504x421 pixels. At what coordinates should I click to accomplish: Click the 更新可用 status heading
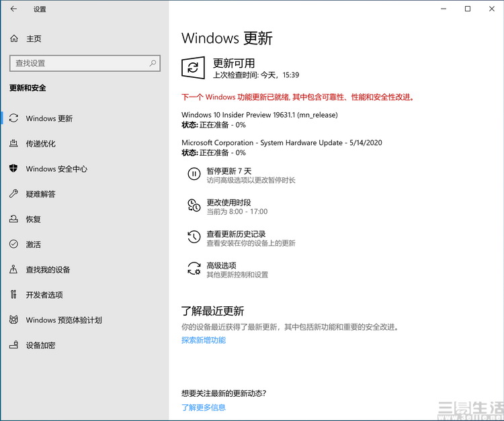[x=234, y=63]
